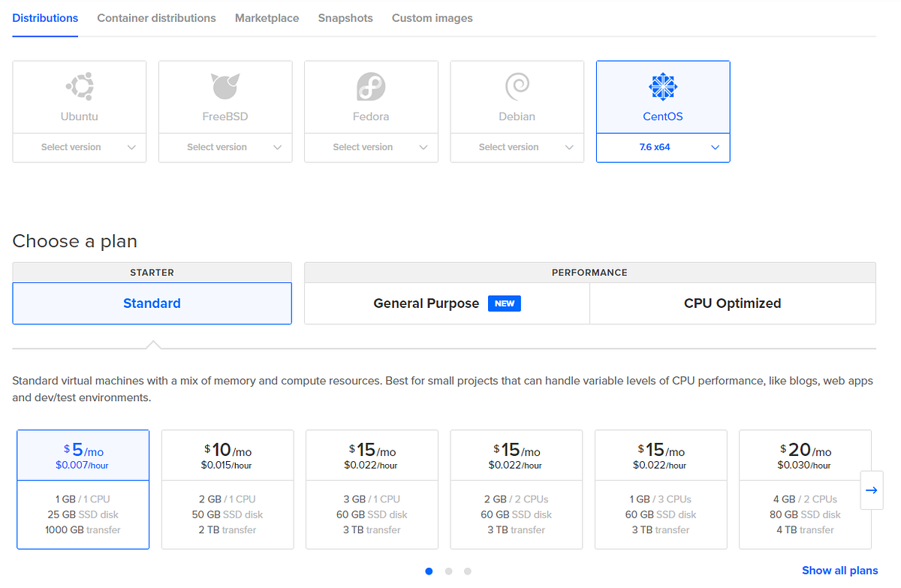Select the $10/mo 2 GB plan
The height and width of the screenshot is (588, 901).
coord(228,490)
